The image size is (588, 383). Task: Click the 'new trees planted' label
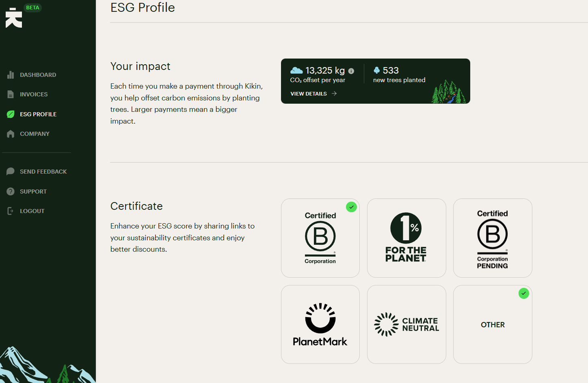(x=399, y=80)
